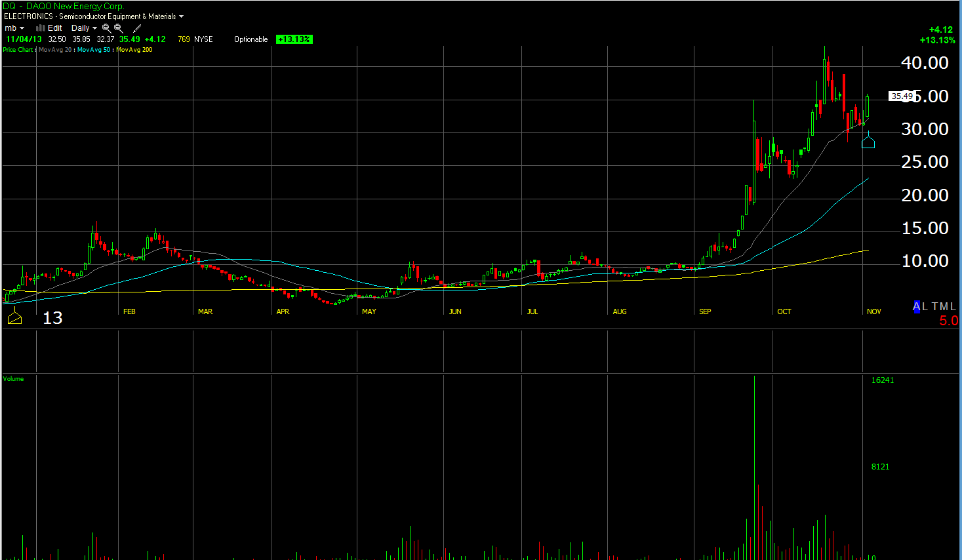Open the Edit chart indicators button
Viewport: 962px width, 560px height.
pyautogui.click(x=49, y=28)
